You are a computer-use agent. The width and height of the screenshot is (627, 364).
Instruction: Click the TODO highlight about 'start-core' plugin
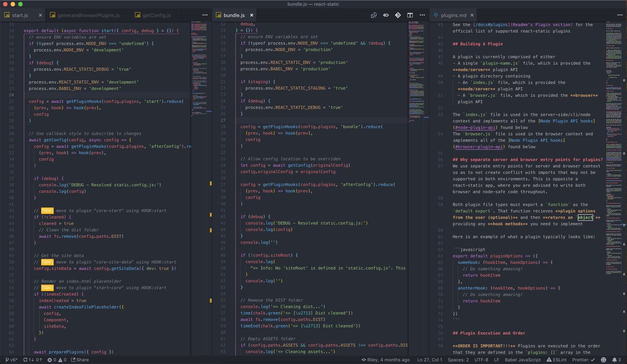pos(48,287)
